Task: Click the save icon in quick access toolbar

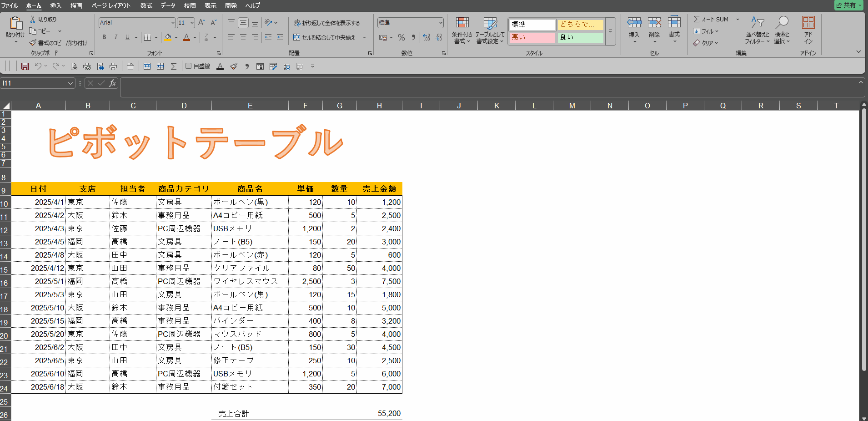Action: point(25,66)
